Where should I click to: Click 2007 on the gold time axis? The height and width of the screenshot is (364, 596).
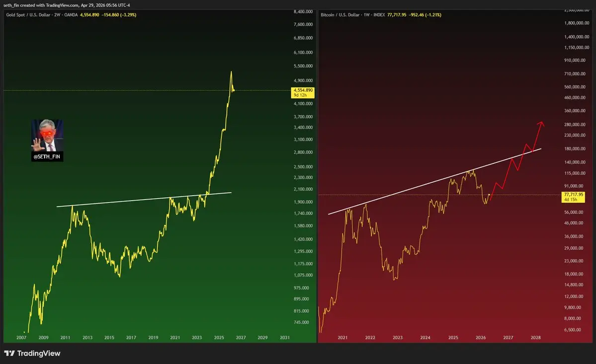coord(21,337)
